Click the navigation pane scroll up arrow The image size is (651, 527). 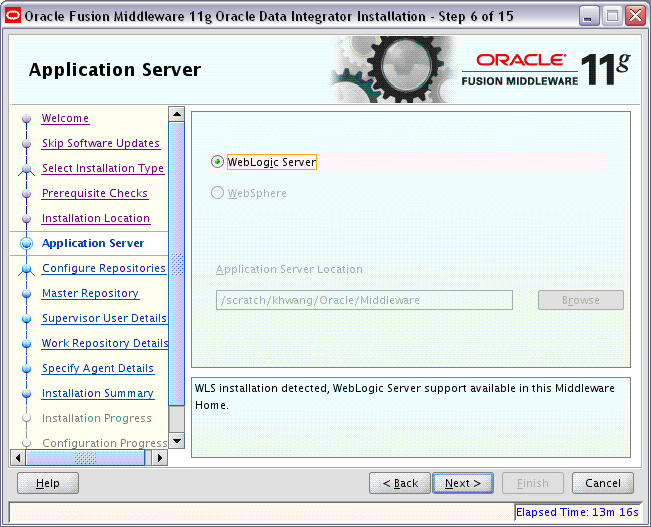tap(177, 114)
